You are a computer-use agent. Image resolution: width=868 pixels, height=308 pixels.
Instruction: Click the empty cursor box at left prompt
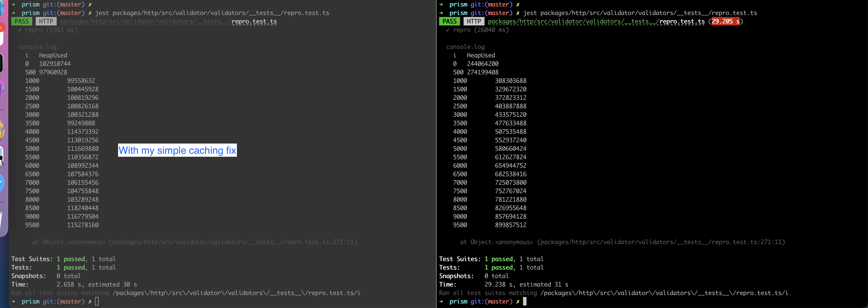point(97,301)
